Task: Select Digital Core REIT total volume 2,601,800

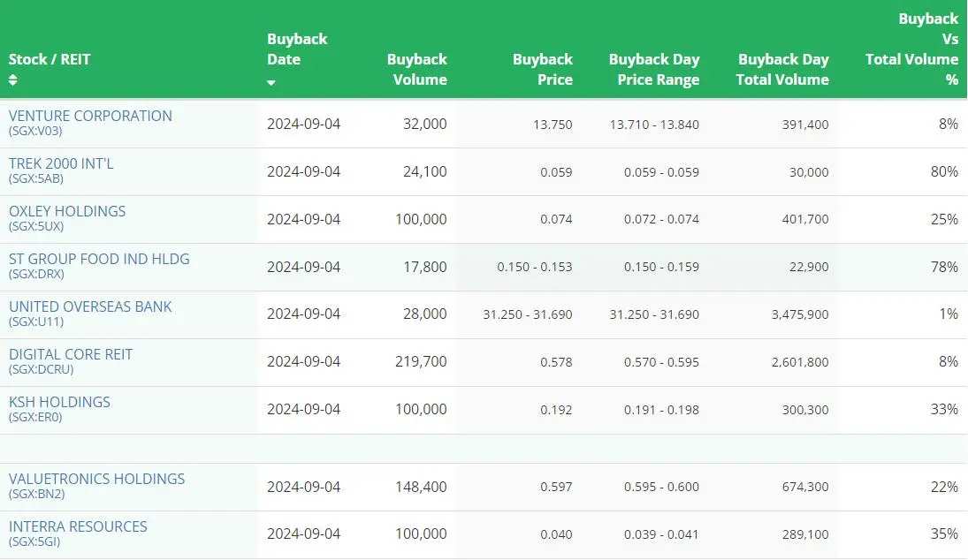Action: pos(800,362)
